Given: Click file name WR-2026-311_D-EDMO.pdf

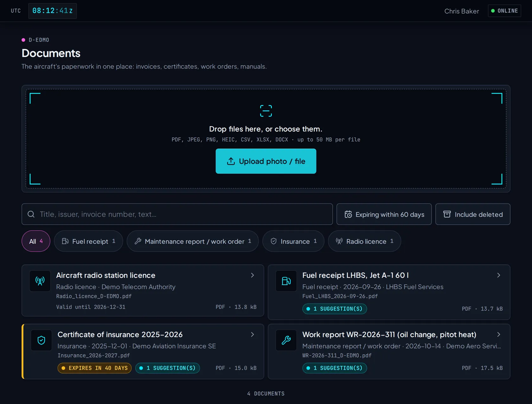Looking at the screenshot, I should (x=337, y=356).
